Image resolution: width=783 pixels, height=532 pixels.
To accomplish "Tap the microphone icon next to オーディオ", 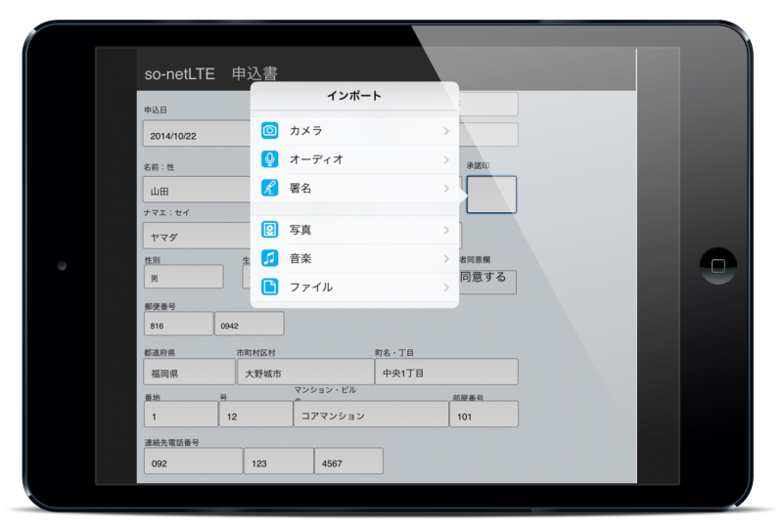I will click(x=270, y=159).
